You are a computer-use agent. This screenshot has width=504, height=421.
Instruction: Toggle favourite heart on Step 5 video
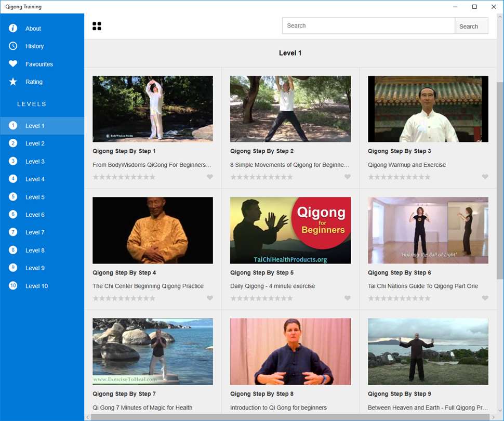pos(348,298)
